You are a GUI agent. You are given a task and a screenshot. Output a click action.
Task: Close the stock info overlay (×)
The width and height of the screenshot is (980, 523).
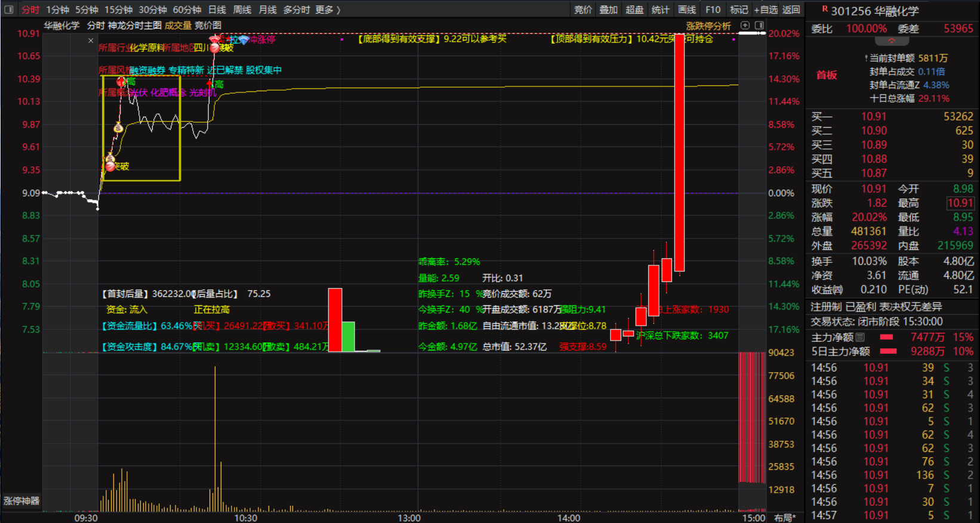91,41
